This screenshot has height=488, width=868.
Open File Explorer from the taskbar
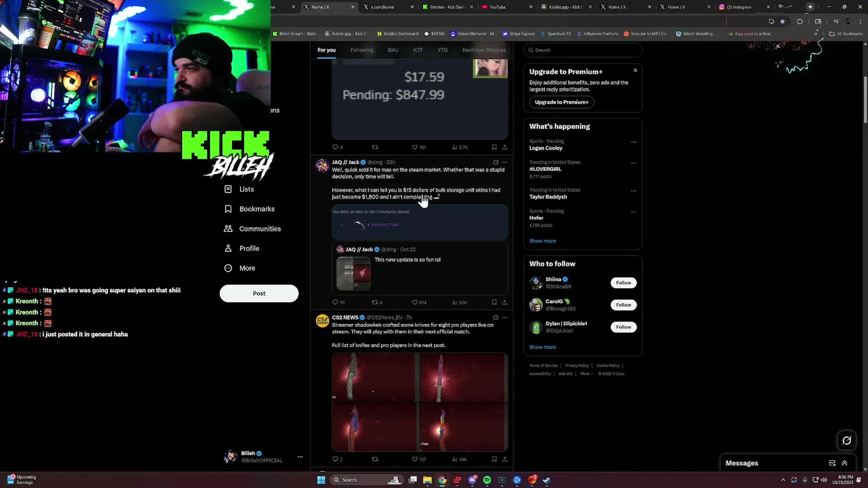[427, 480]
